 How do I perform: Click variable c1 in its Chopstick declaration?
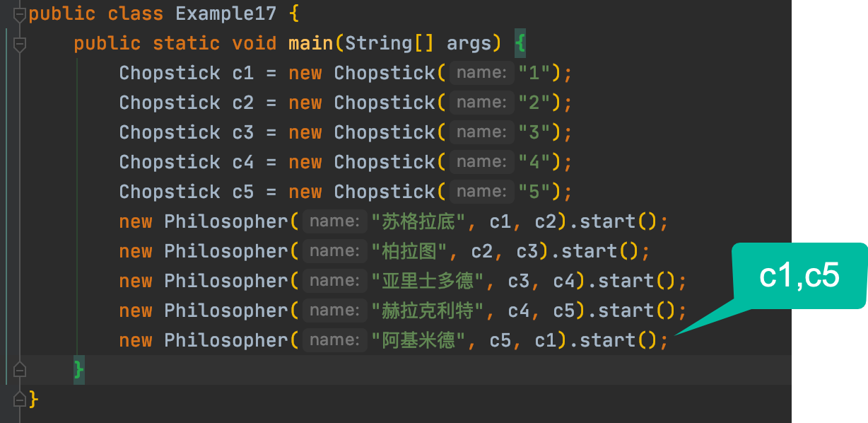(243, 73)
